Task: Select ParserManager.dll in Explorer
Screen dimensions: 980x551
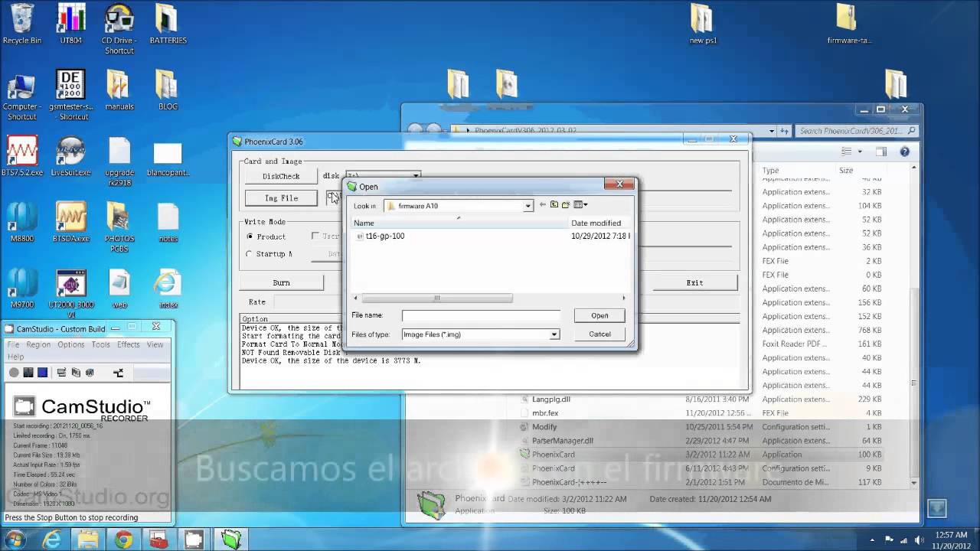Action: point(562,441)
